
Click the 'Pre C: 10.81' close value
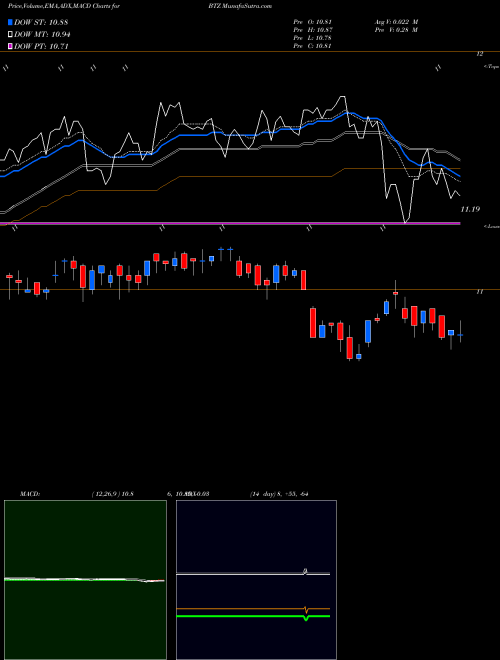coord(314,46)
